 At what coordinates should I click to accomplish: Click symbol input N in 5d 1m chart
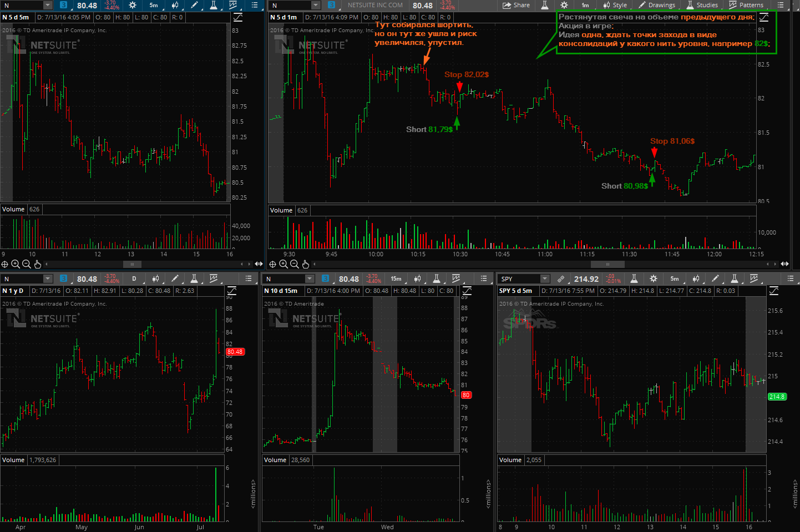click(x=290, y=6)
